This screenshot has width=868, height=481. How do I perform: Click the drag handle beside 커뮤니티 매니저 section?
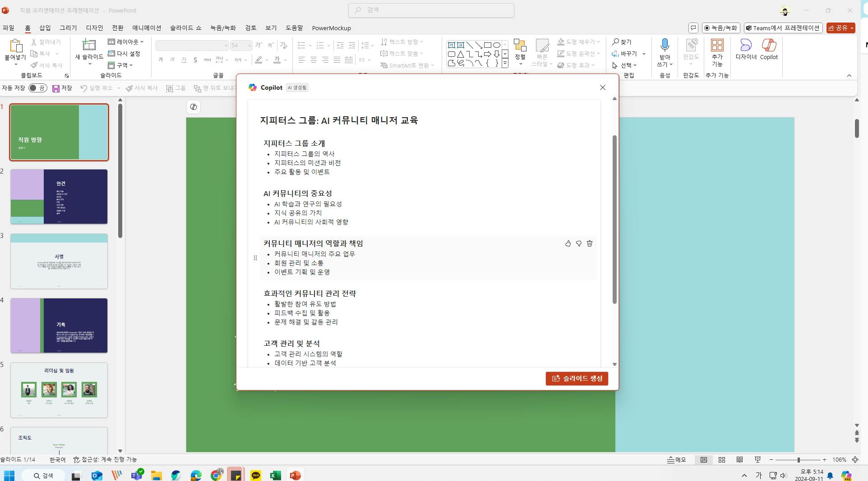pos(255,258)
